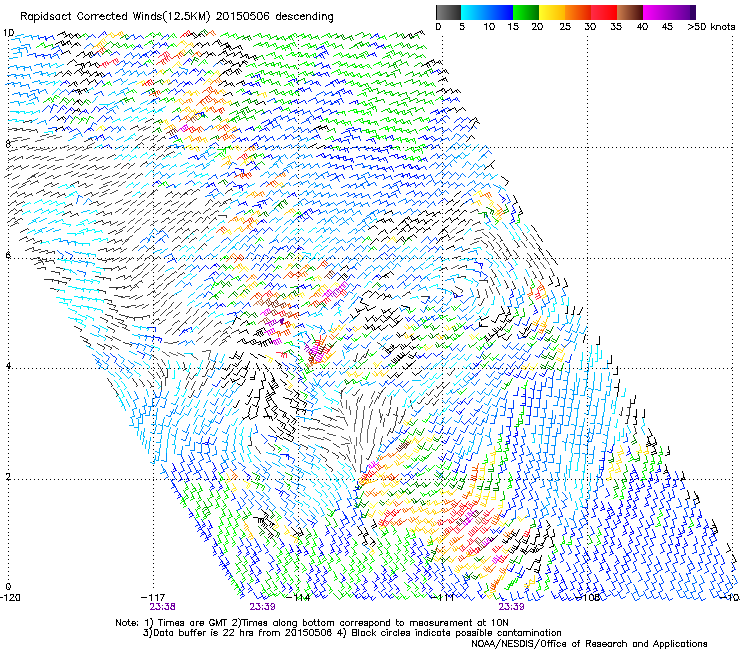Viewport: 740px width, 650px height.
Task: Click the longitude axis label "-120"
Action: [10, 598]
